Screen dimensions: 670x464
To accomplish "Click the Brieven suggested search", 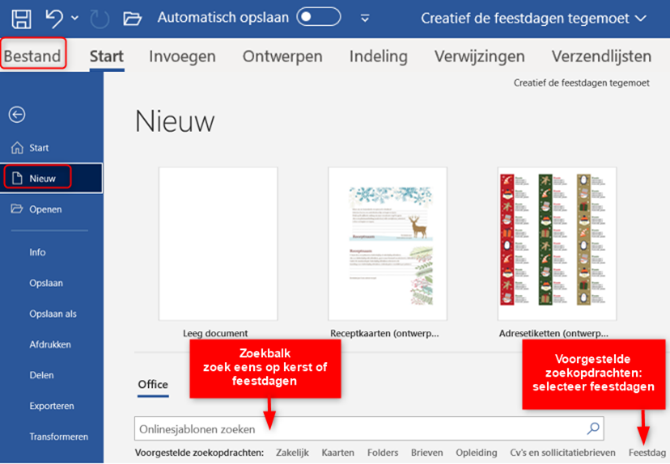I will pyautogui.click(x=427, y=452).
